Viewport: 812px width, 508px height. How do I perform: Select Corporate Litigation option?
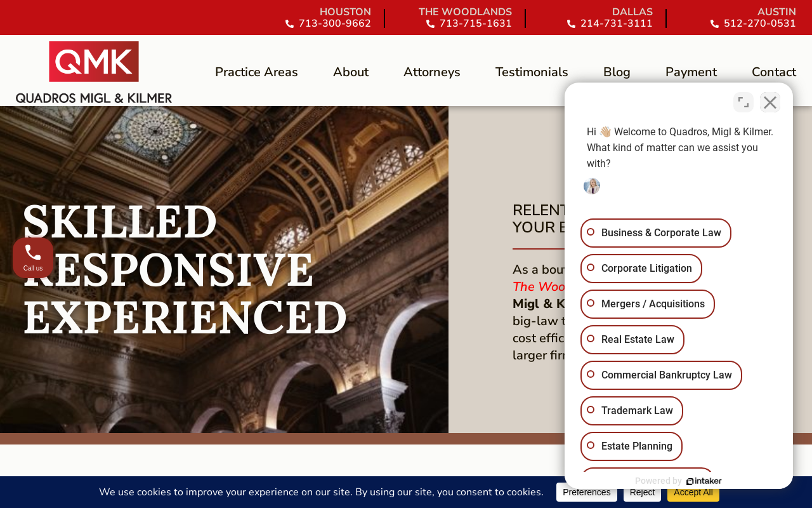click(641, 269)
